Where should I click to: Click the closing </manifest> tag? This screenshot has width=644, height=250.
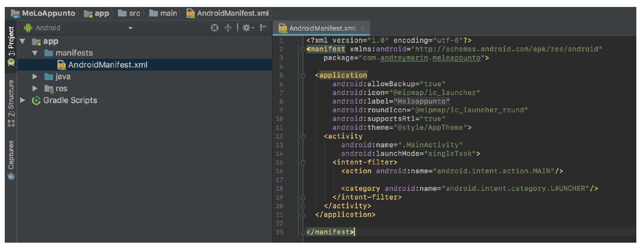pos(330,232)
